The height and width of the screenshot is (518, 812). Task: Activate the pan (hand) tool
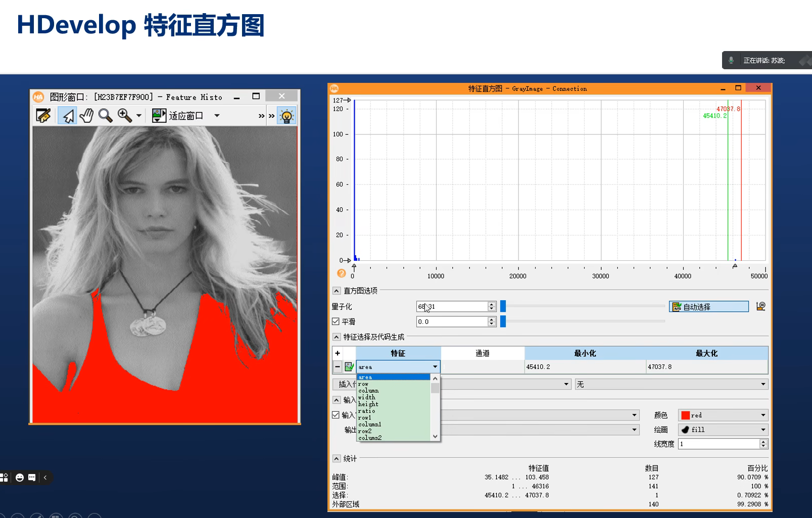pos(87,115)
